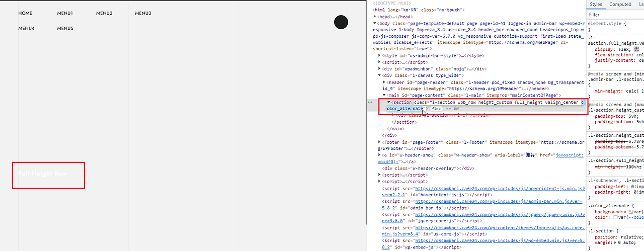
Task: Switch to the Computed tab
Action: click(620, 5)
